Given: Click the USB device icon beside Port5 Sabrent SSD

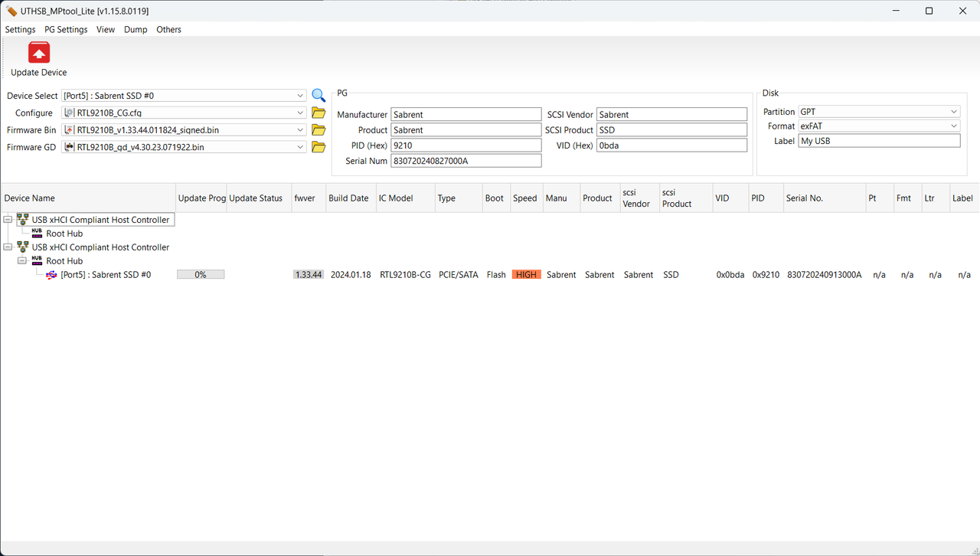Looking at the screenshot, I should (51, 275).
